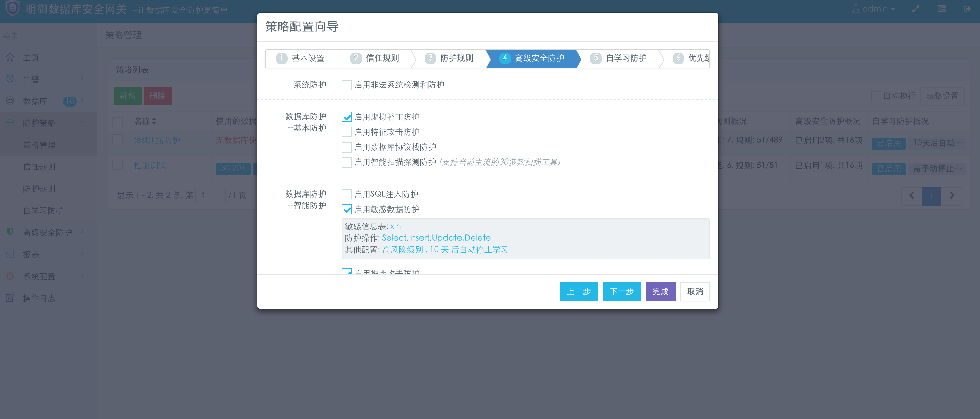The width and height of the screenshot is (980, 419).
Task: Open the admin user dropdown
Action: click(873, 9)
